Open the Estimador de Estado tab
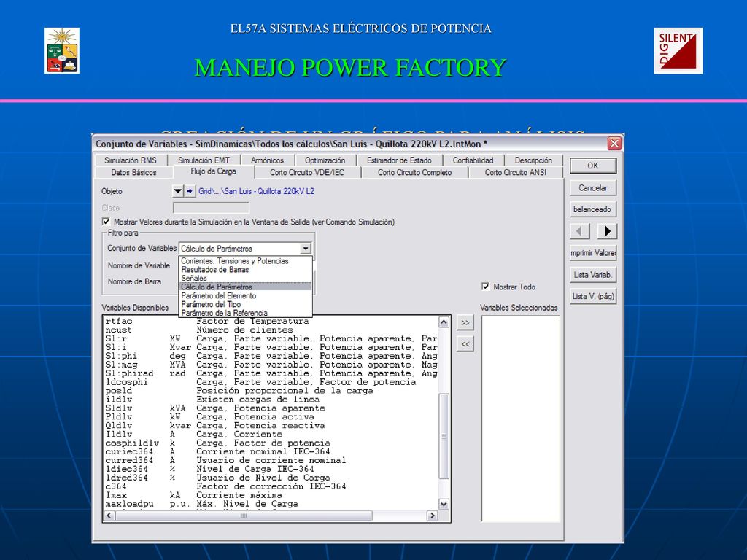Viewport: 747px width, 560px height. point(399,160)
